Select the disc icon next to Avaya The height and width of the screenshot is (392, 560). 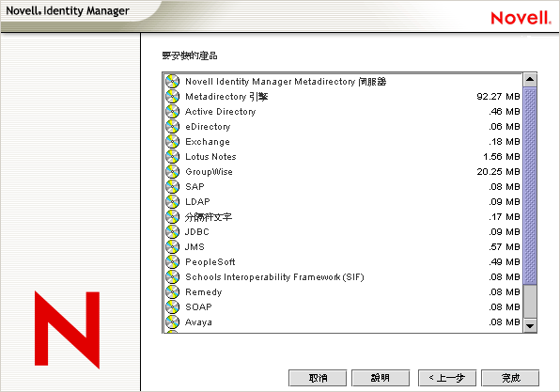172,321
